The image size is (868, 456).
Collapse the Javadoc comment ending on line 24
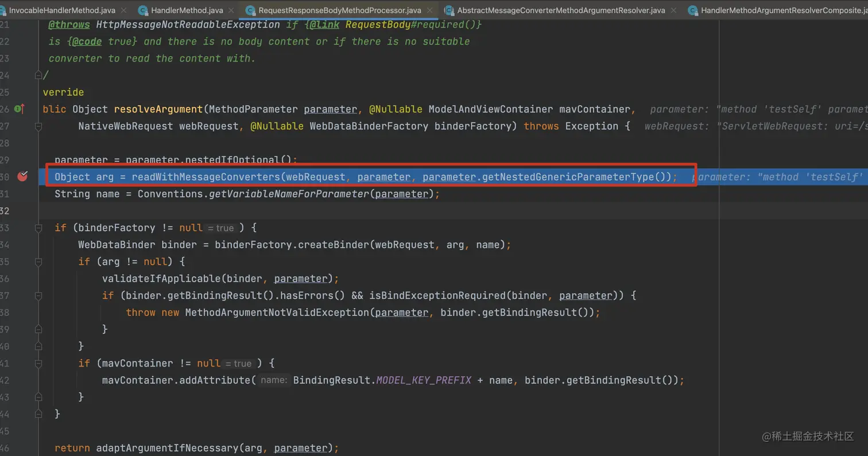pyautogui.click(x=38, y=75)
